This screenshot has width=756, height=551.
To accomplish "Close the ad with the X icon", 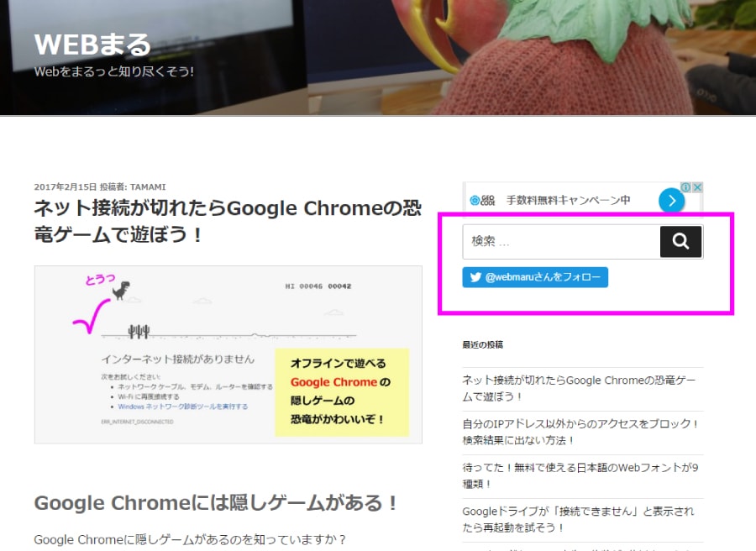I will click(697, 187).
